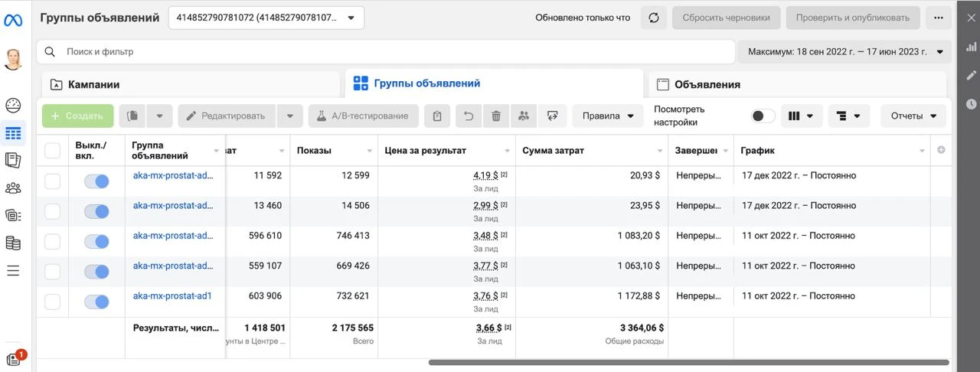This screenshot has width=980, height=372.
Task: Click the 'Поиск и фильтр' search field
Action: (384, 52)
